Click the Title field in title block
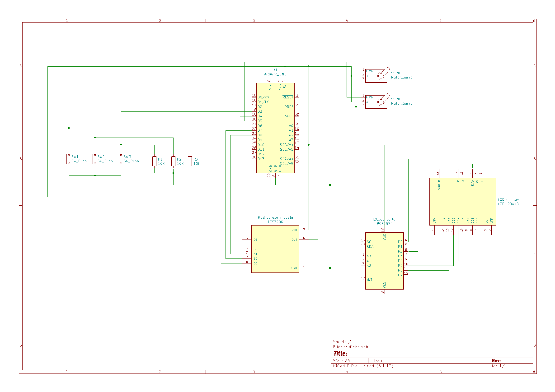 [x=340, y=354]
